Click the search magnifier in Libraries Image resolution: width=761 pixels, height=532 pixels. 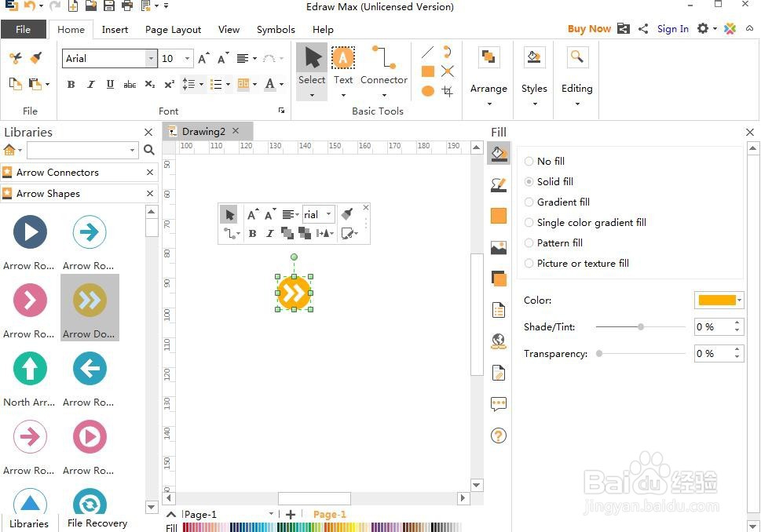(x=149, y=150)
